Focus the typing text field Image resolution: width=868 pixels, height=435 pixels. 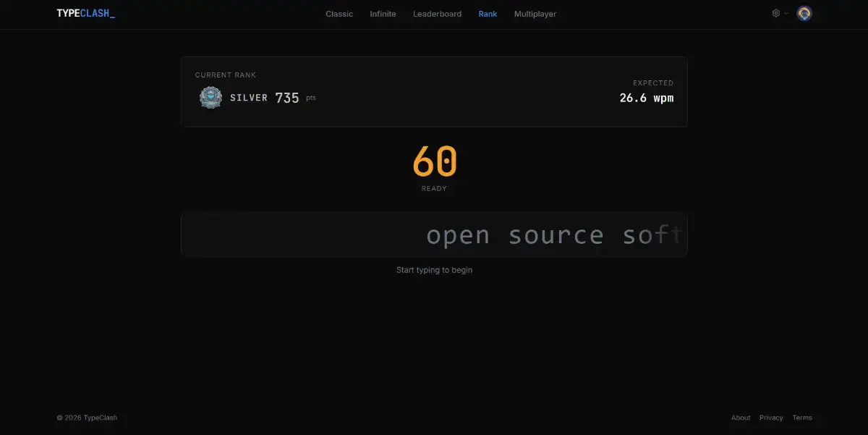(434, 235)
